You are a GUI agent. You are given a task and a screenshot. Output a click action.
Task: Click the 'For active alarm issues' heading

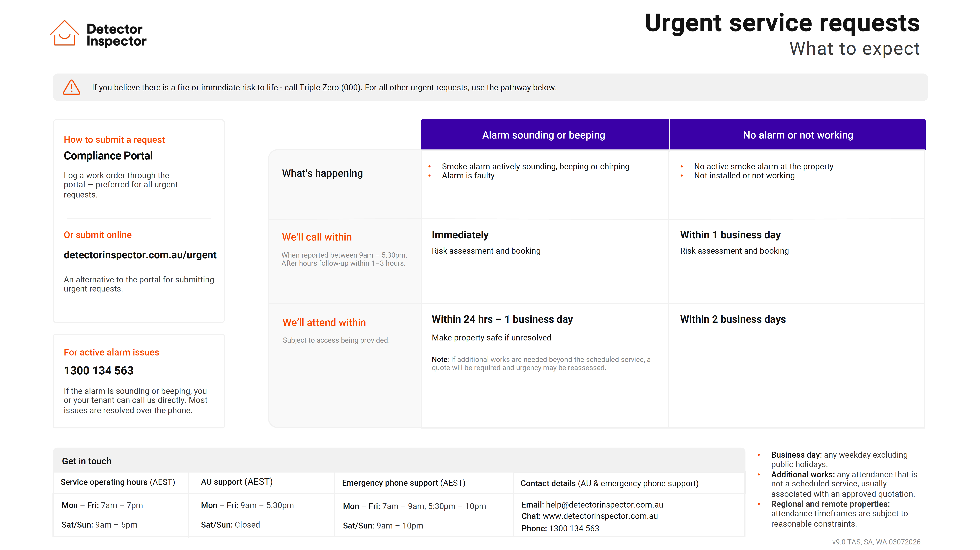pyautogui.click(x=111, y=352)
